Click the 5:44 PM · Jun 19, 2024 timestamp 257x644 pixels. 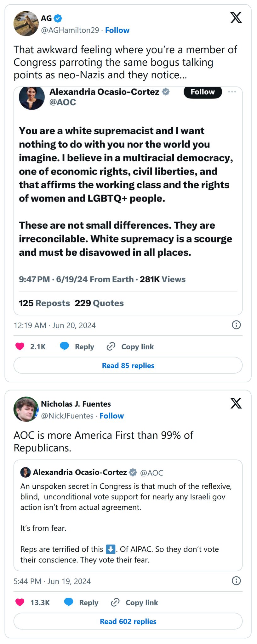[x=52, y=581]
